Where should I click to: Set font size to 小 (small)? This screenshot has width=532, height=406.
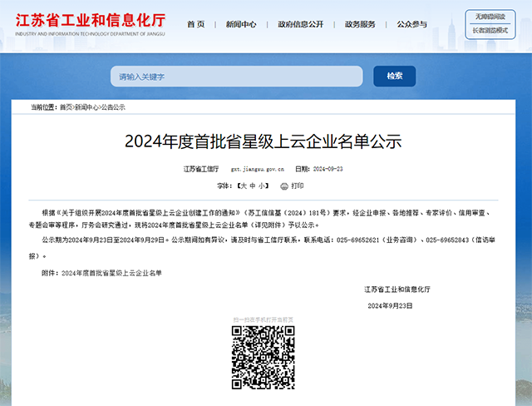tap(262, 186)
